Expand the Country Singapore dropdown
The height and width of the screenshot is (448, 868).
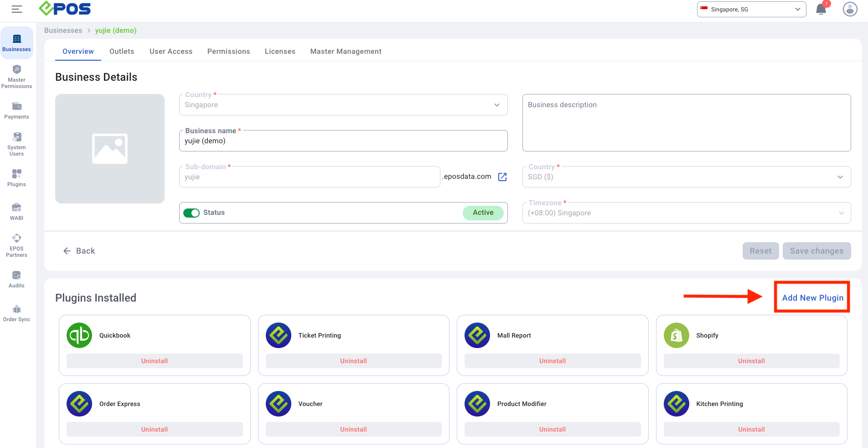click(343, 105)
